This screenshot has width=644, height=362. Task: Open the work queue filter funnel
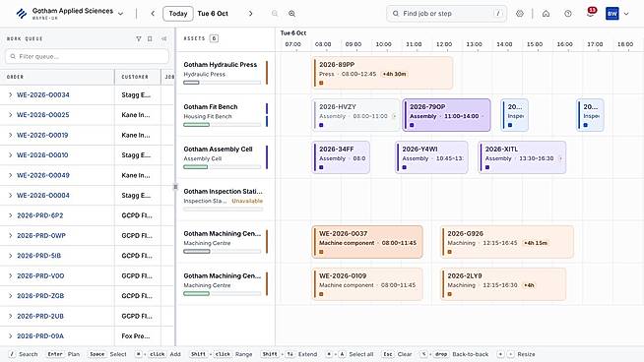click(x=139, y=38)
